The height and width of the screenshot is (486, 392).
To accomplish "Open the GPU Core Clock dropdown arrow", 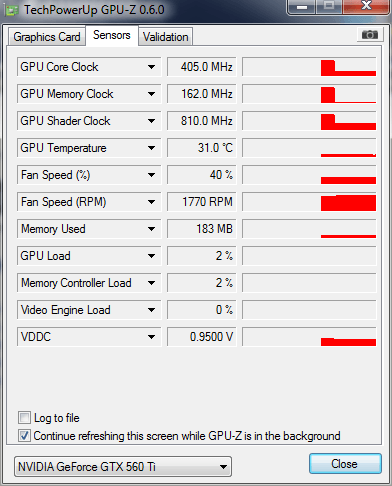I will [151, 67].
